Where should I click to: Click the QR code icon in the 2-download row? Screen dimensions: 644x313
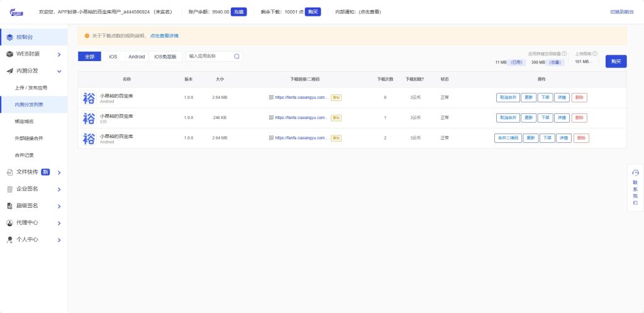tap(271, 138)
